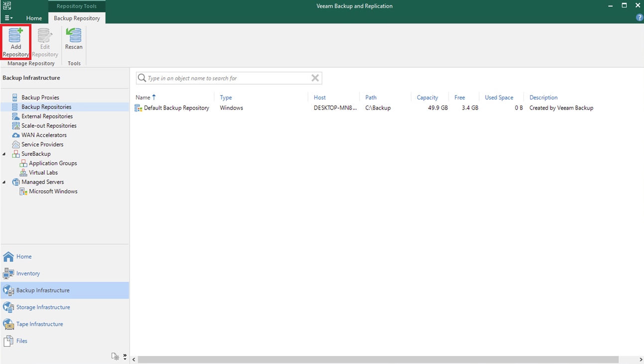Select Backup Proxies in the tree

click(x=40, y=98)
